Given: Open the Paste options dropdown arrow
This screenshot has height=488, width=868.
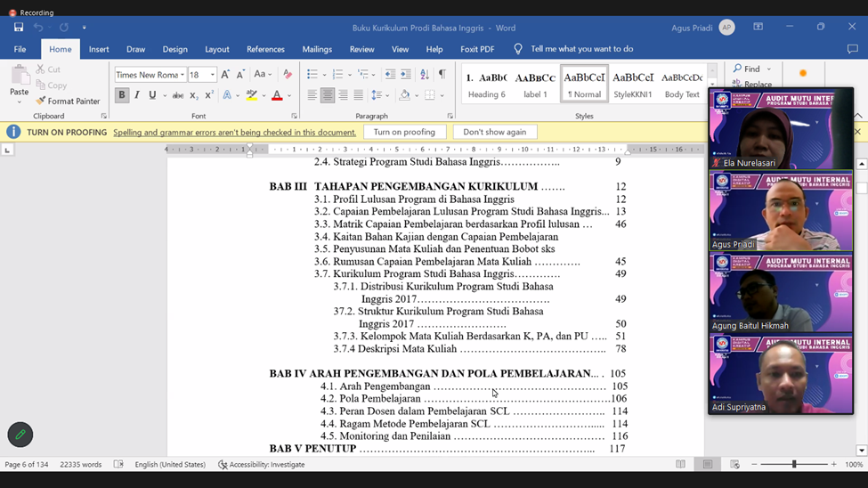Looking at the screenshot, I should click(x=20, y=102).
